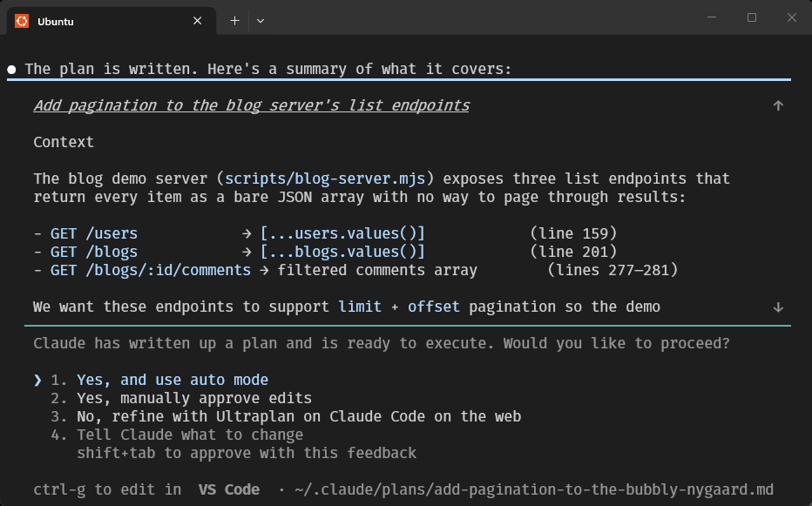Click the Ubuntu icon in the tab

pos(22,21)
